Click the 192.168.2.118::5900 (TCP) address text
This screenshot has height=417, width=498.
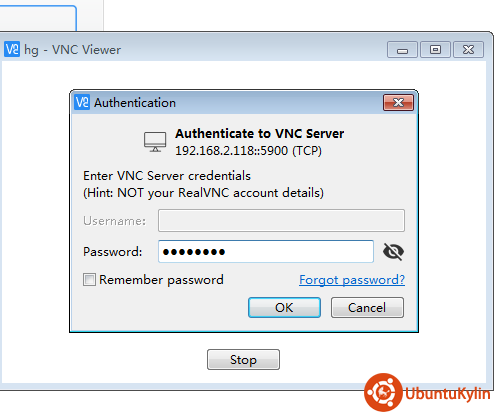[x=248, y=151]
